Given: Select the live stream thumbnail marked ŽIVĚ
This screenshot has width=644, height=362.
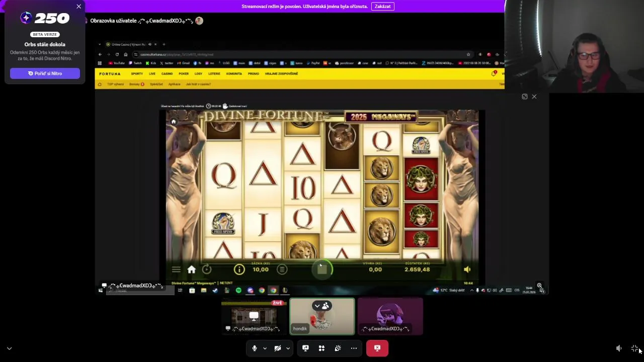Looking at the screenshot, I should (x=254, y=316).
